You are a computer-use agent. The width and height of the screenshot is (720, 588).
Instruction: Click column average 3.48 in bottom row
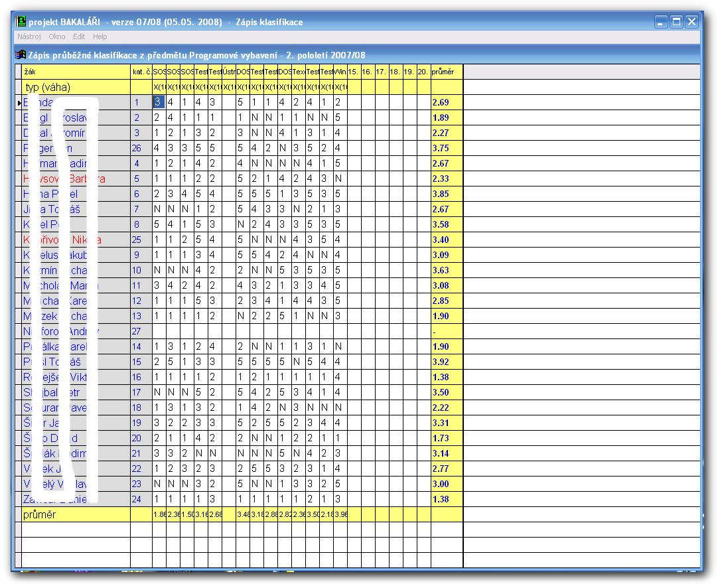243,514
